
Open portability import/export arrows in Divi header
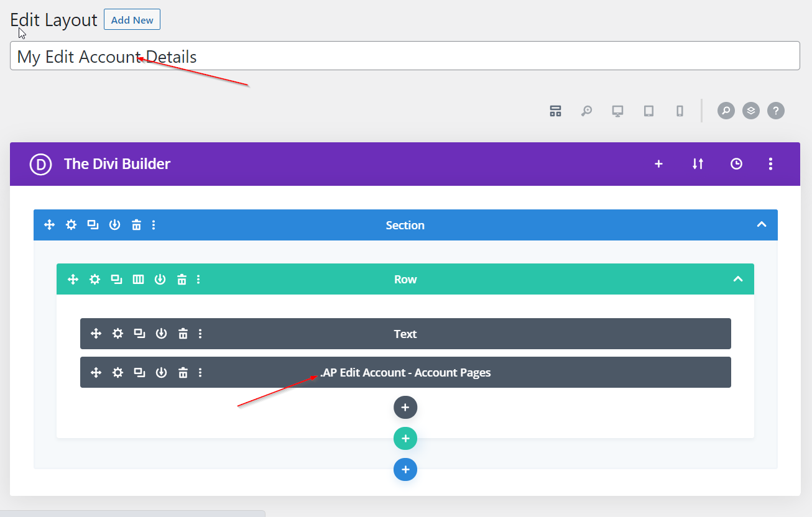(698, 164)
